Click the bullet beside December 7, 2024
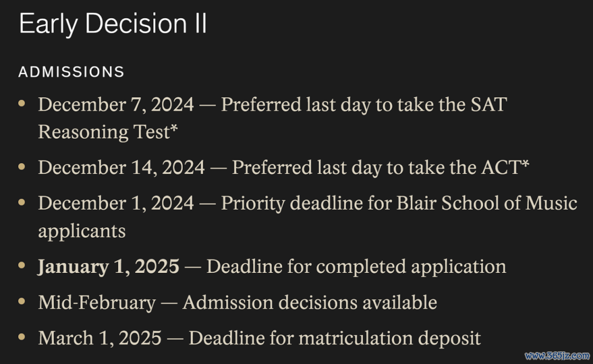Screen dimensions: 593x364 (x=21, y=103)
